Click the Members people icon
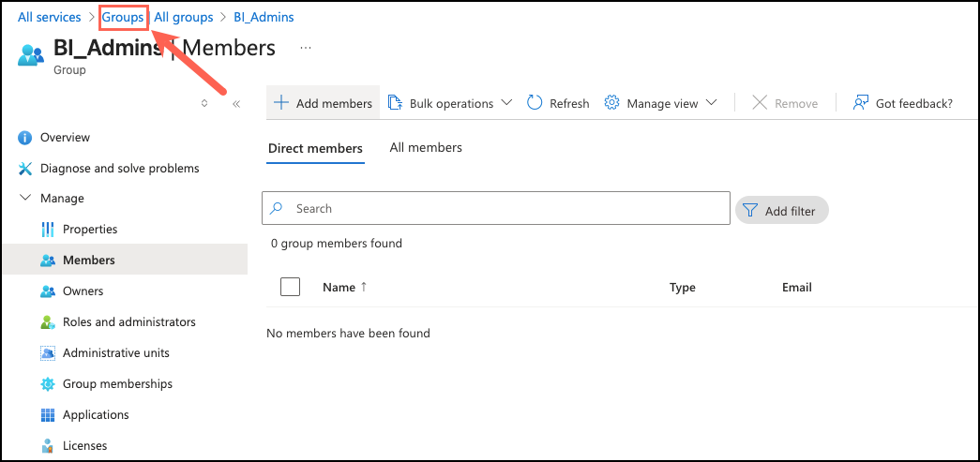 pyautogui.click(x=48, y=261)
